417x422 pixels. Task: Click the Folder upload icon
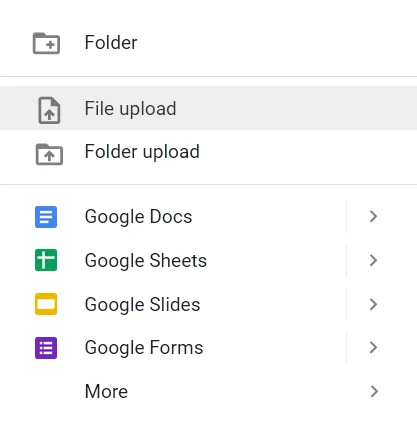tap(49, 154)
